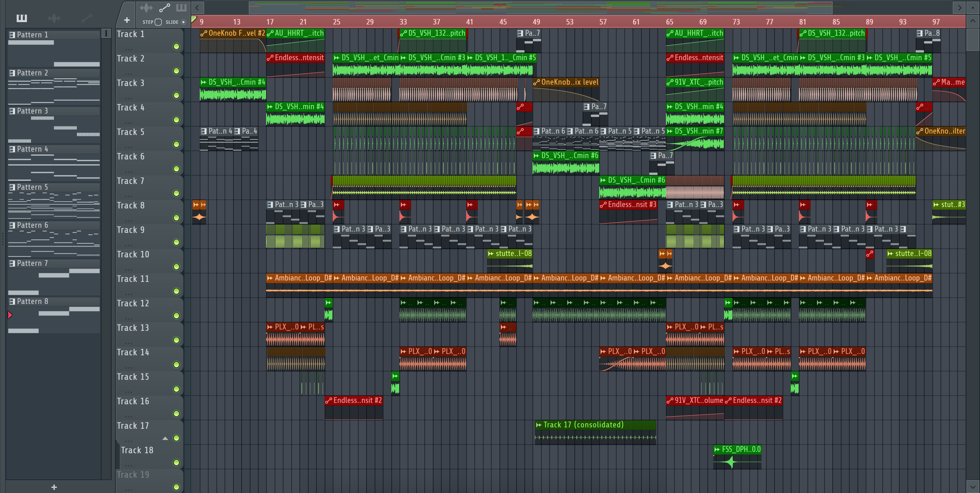The height and width of the screenshot is (493, 980).
Task: Click the horizontal overview scrollbar thumbnail
Action: pos(540,7)
